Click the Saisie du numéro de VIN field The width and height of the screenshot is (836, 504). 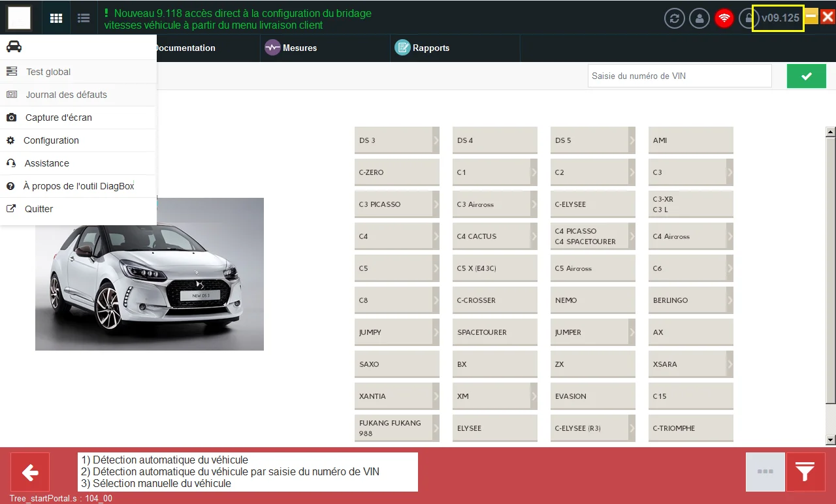click(x=680, y=76)
